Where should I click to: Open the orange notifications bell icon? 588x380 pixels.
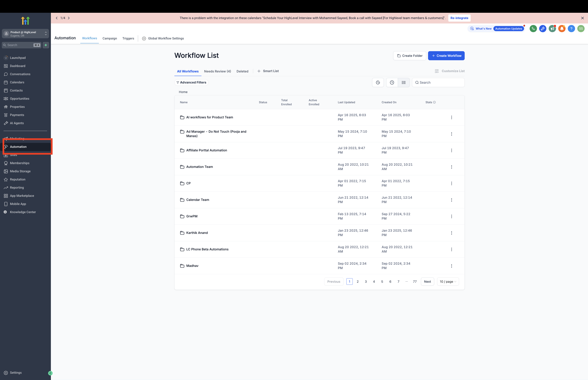(x=562, y=29)
